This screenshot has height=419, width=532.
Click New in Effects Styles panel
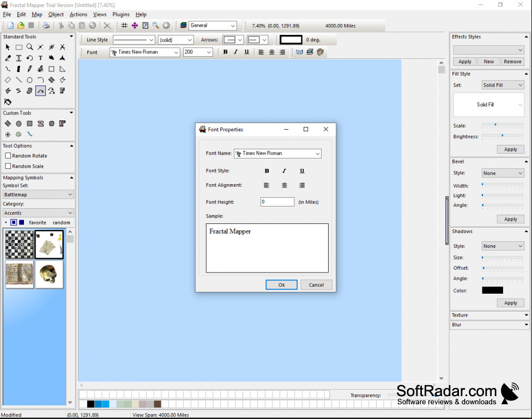489,62
